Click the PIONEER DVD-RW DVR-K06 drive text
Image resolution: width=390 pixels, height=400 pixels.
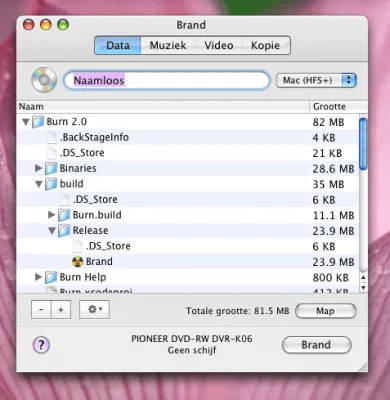coord(192,339)
